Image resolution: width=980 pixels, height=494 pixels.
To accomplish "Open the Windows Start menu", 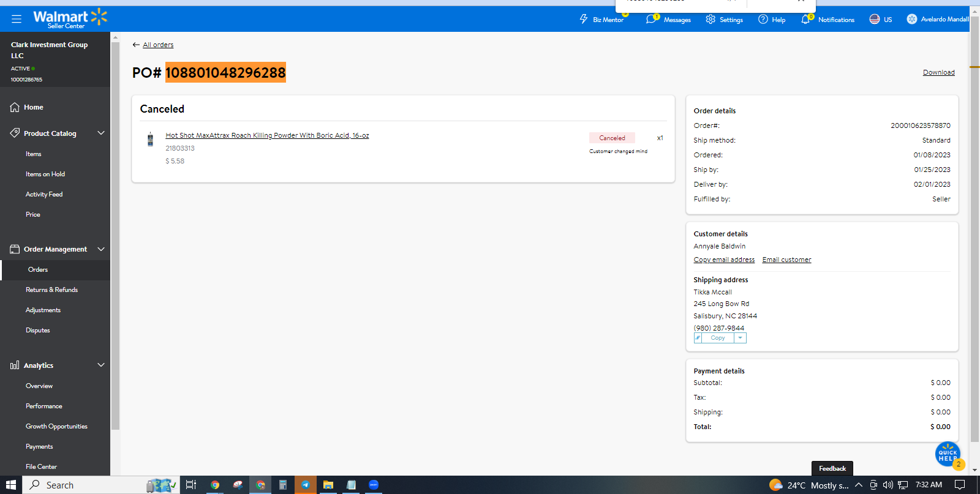I will (11, 485).
